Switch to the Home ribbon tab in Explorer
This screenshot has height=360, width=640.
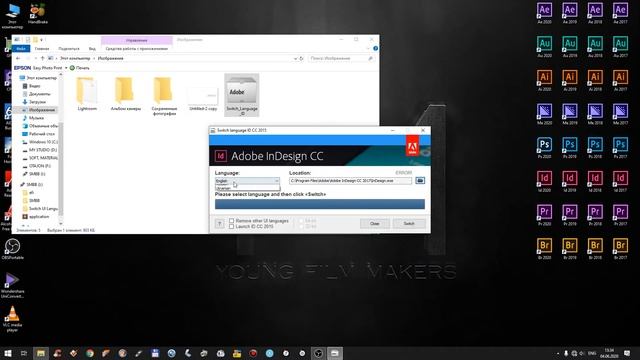(42, 49)
